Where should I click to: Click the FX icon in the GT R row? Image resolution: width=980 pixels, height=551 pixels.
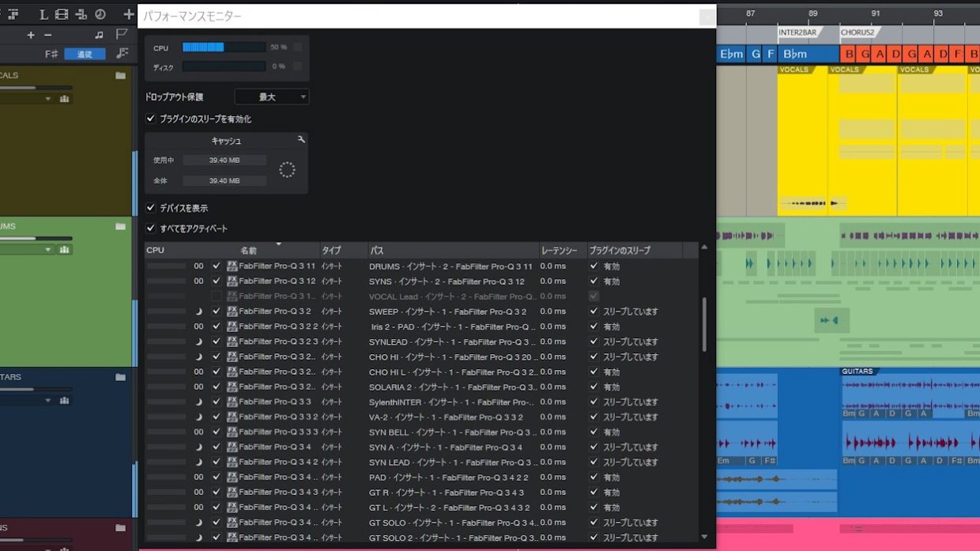[232, 493]
